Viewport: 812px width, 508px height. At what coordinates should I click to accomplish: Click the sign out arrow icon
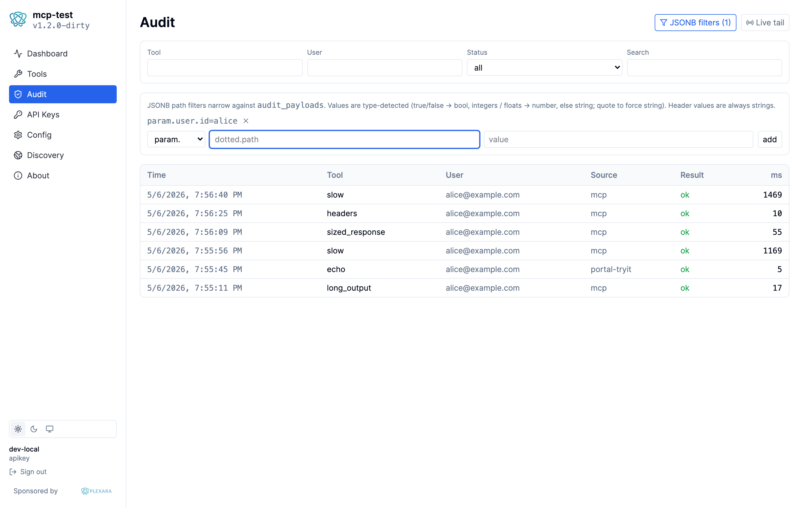(13, 472)
